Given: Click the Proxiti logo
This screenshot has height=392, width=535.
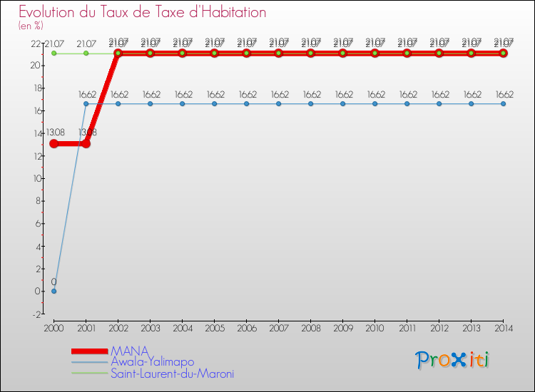Looking at the screenshot, I should (452, 360).
